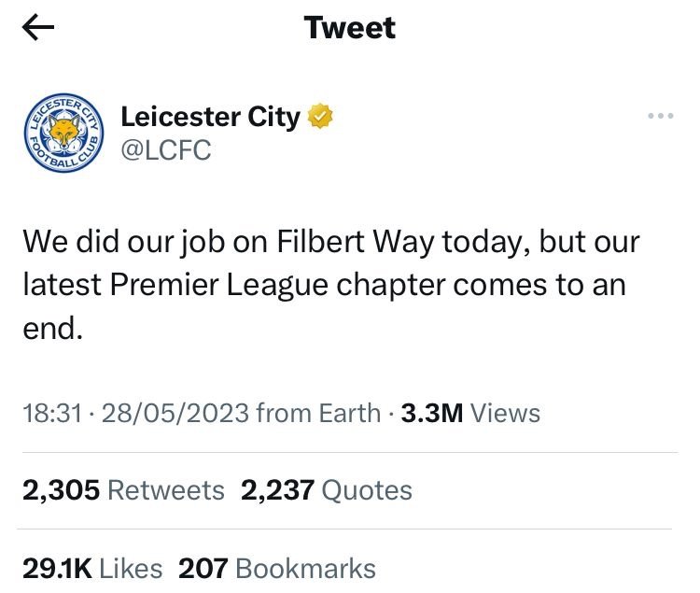Image resolution: width=700 pixels, height=593 pixels.
Task: Click the word 'Bookmarks' label
Action: 305,569
